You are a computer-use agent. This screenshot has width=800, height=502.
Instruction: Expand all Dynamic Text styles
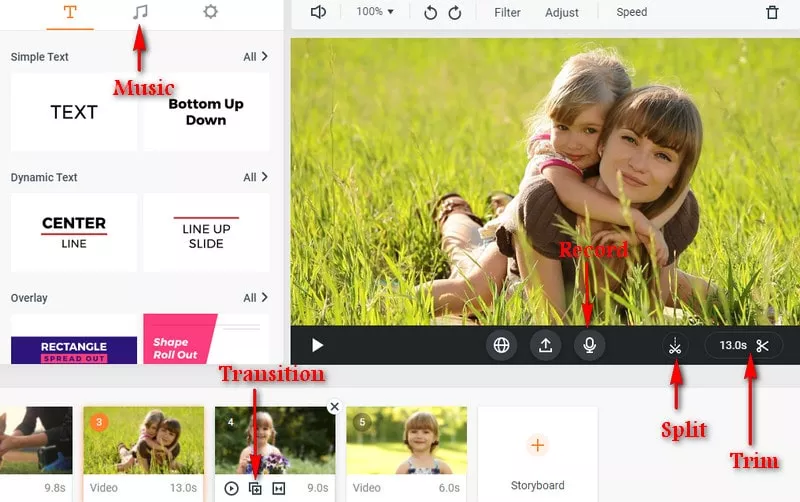pyautogui.click(x=255, y=177)
